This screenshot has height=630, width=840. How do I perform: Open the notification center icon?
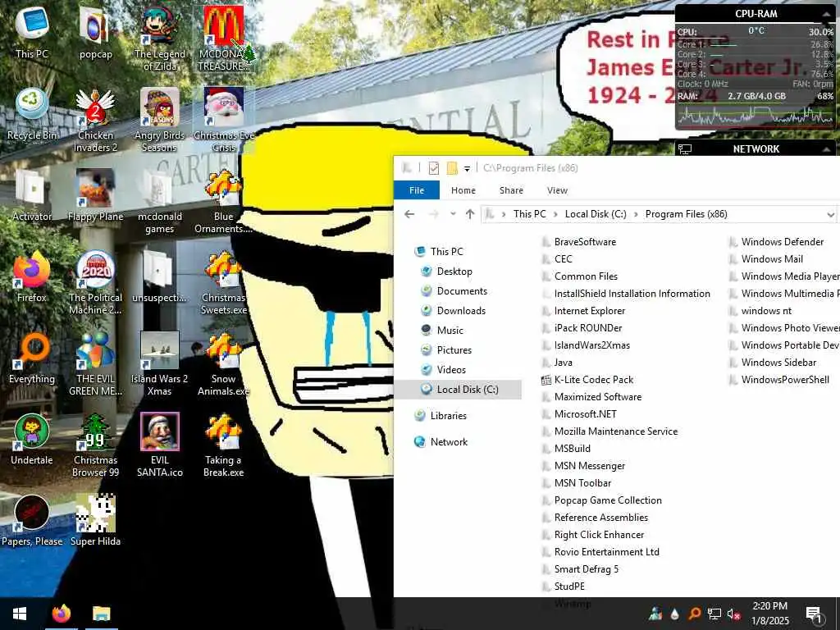(x=814, y=614)
